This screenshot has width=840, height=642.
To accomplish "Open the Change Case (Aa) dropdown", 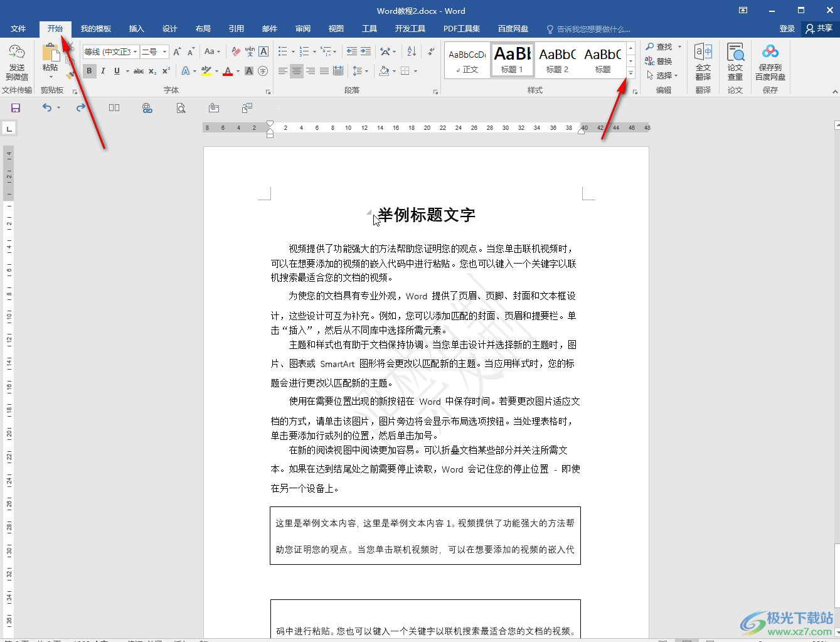I will point(213,51).
